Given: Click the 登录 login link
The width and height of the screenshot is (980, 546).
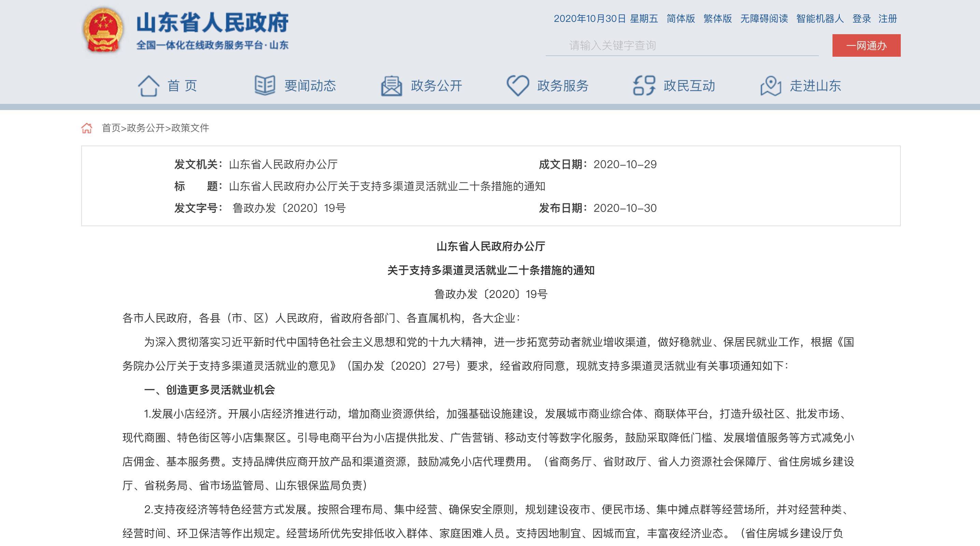Looking at the screenshot, I should 861,19.
